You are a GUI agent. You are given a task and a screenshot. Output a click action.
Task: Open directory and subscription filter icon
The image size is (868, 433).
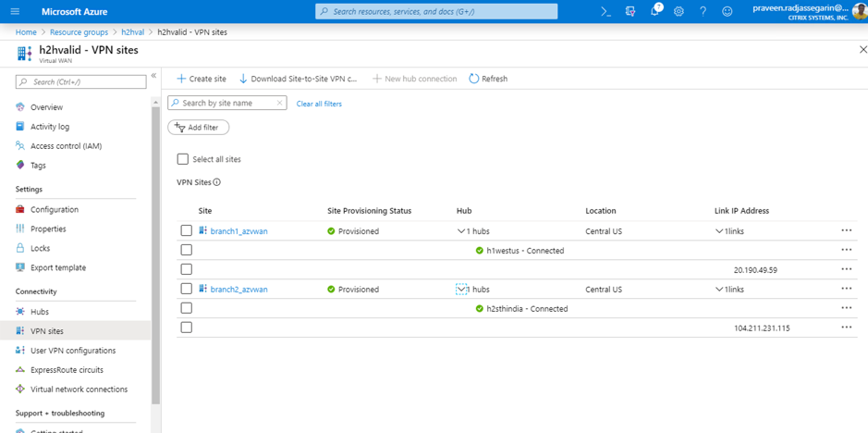coord(630,11)
